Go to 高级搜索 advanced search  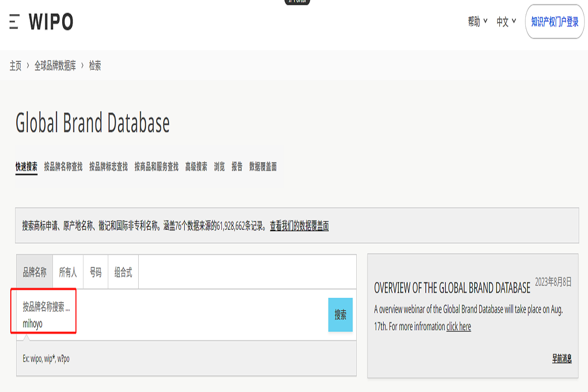click(x=196, y=167)
